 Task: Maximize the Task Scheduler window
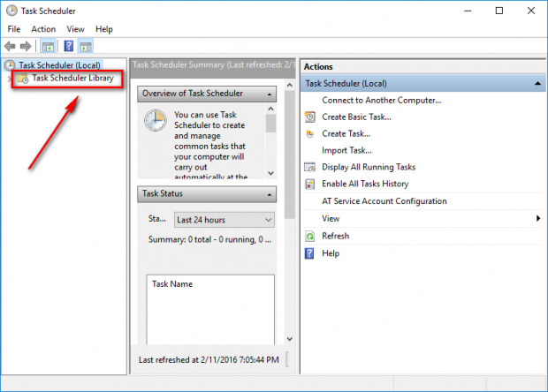pyautogui.click(x=499, y=11)
